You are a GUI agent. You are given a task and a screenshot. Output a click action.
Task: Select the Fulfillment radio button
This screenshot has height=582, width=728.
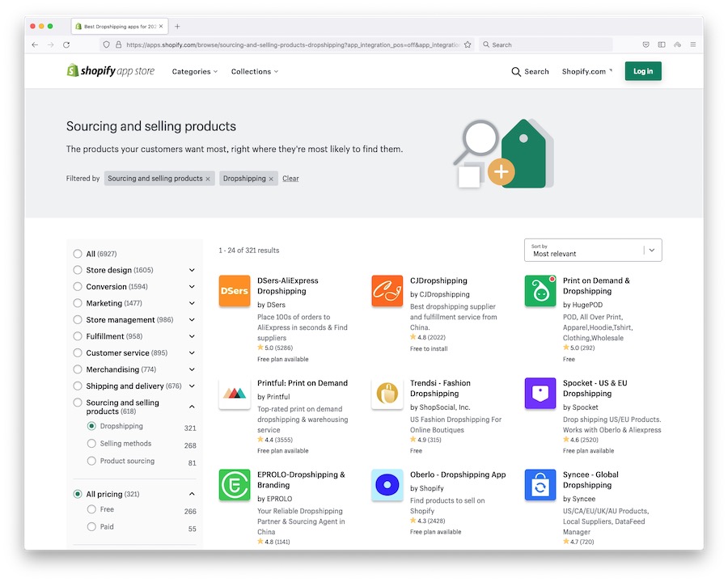coord(78,336)
